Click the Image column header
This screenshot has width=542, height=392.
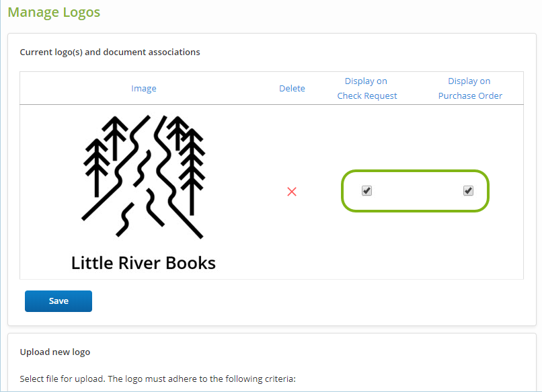(x=144, y=89)
